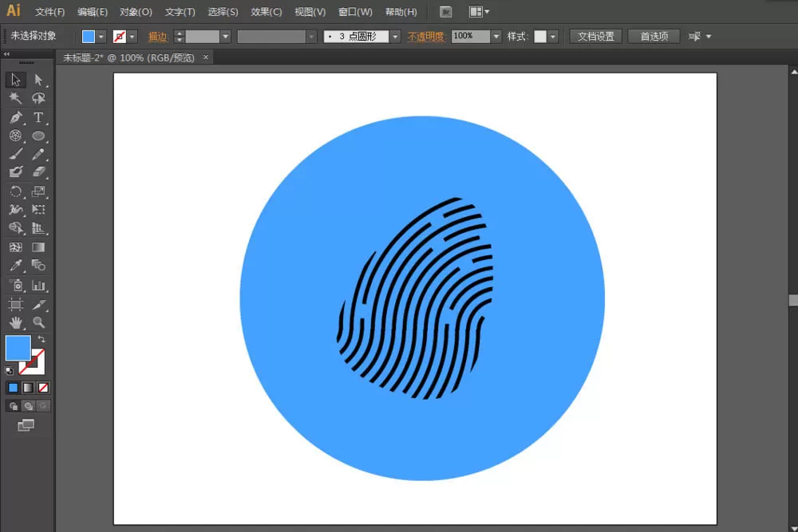Image resolution: width=798 pixels, height=532 pixels.
Task: Select the Pencil tool
Action: pos(38,154)
